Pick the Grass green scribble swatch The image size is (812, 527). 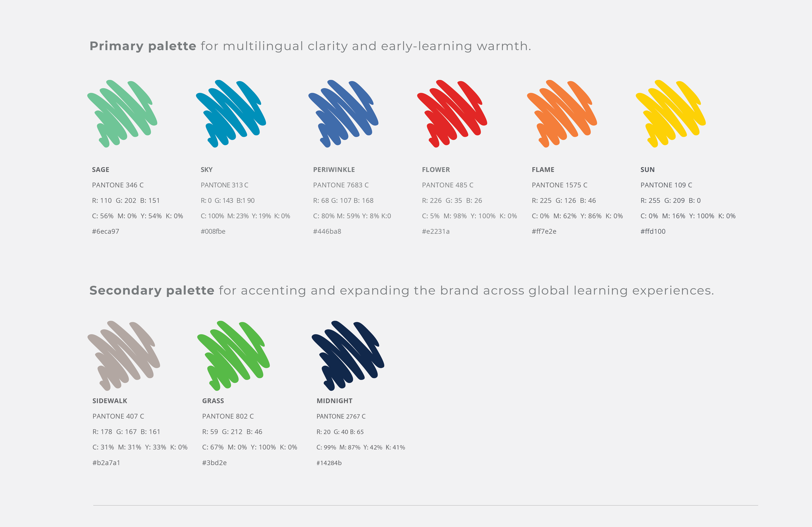click(x=234, y=356)
